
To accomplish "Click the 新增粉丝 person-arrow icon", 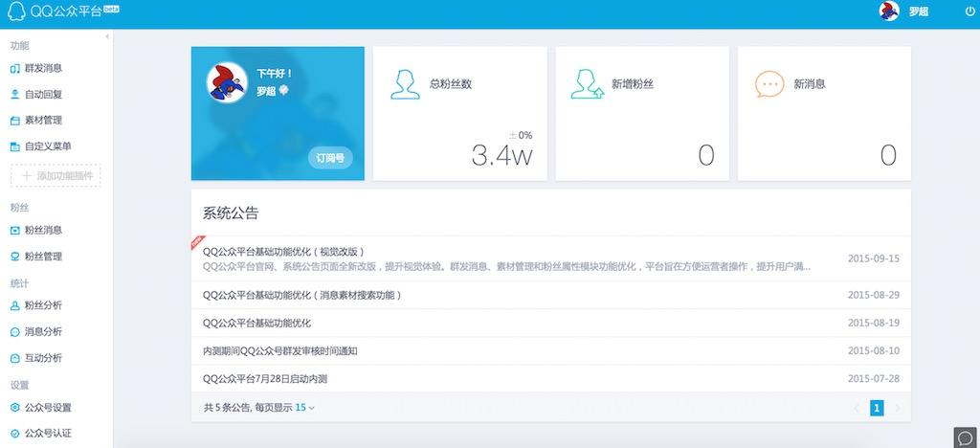I will (x=587, y=84).
